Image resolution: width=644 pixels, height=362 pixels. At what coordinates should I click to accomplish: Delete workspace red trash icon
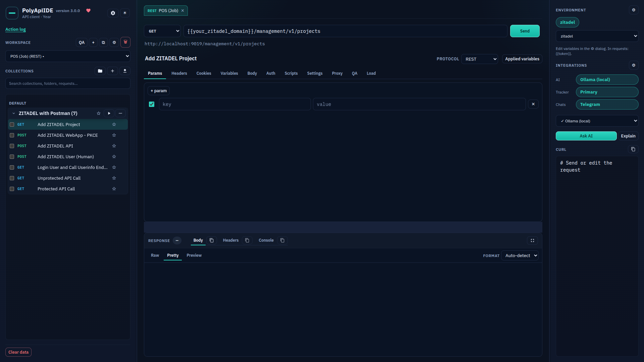[125, 42]
